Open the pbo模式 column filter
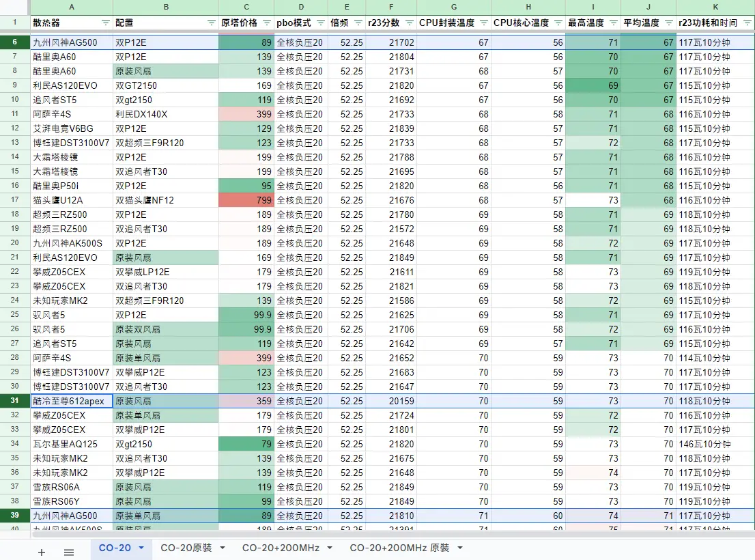 click(320, 23)
